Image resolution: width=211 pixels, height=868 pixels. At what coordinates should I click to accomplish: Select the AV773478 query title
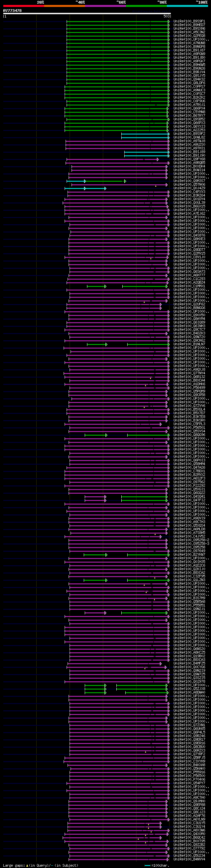click(x=13, y=11)
